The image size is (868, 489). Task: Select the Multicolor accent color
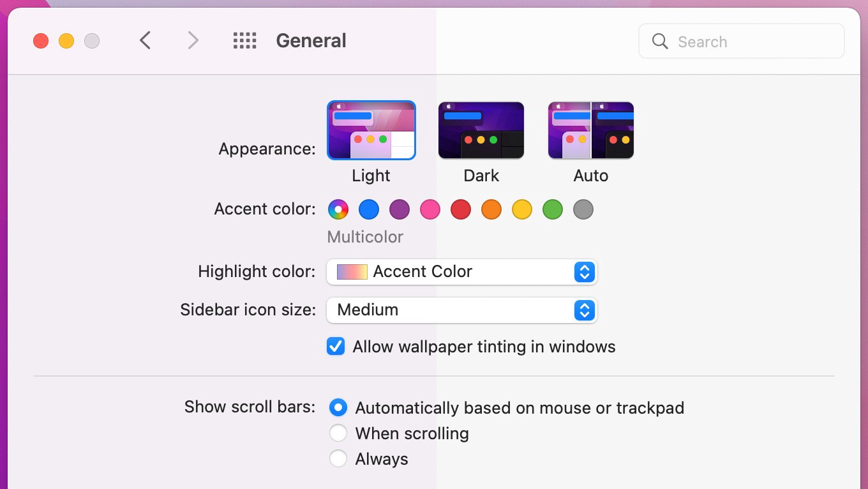pyautogui.click(x=338, y=209)
